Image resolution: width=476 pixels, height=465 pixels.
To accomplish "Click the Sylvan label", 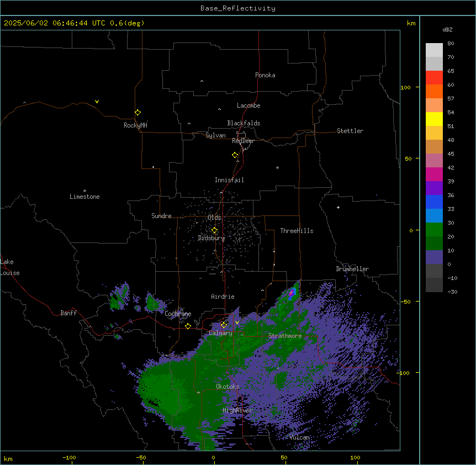I will [215, 135].
